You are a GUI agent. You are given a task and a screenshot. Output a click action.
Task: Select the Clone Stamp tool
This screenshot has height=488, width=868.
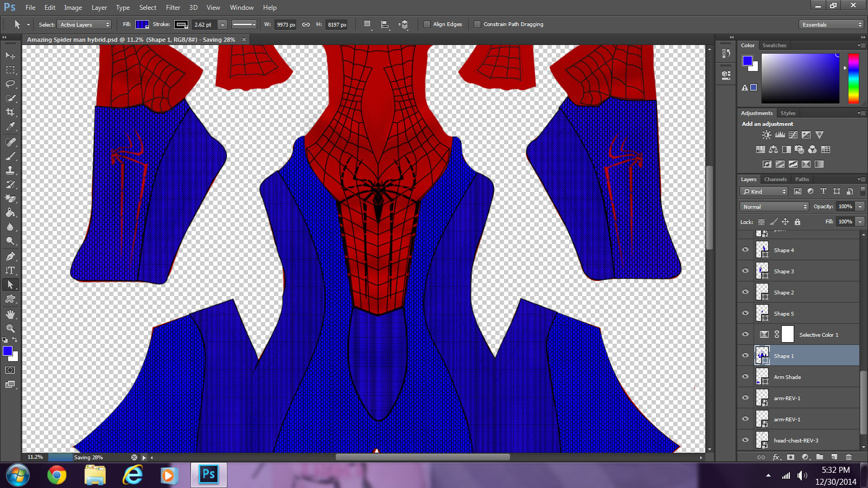coord(10,170)
